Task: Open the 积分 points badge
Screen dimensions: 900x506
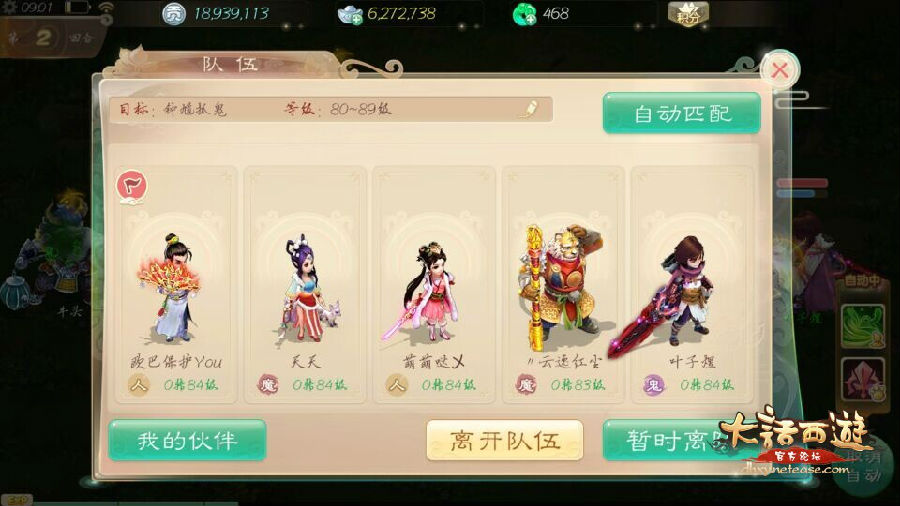Action: point(688,14)
